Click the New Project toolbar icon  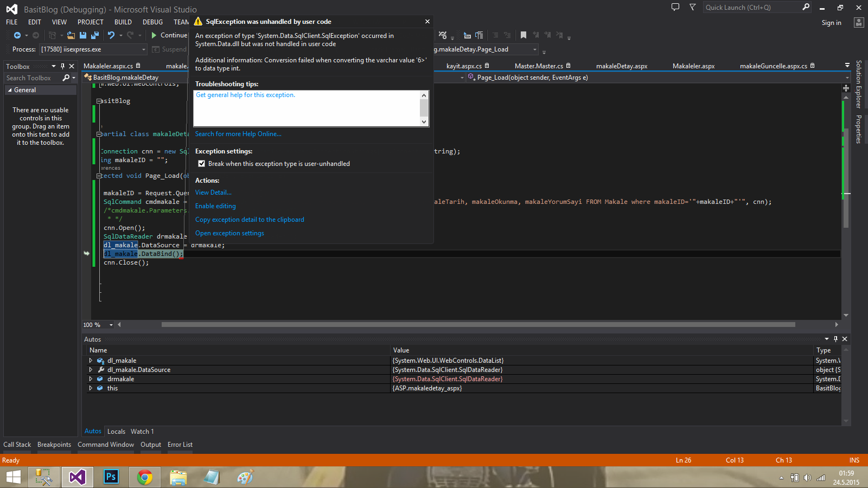point(53,35)
